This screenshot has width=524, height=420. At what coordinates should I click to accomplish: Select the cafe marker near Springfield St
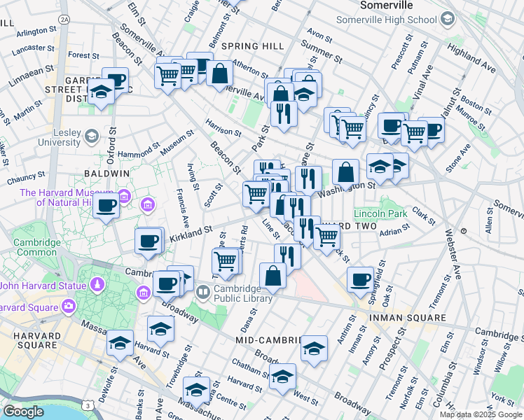pyautogui.click(x=360, y=281)
